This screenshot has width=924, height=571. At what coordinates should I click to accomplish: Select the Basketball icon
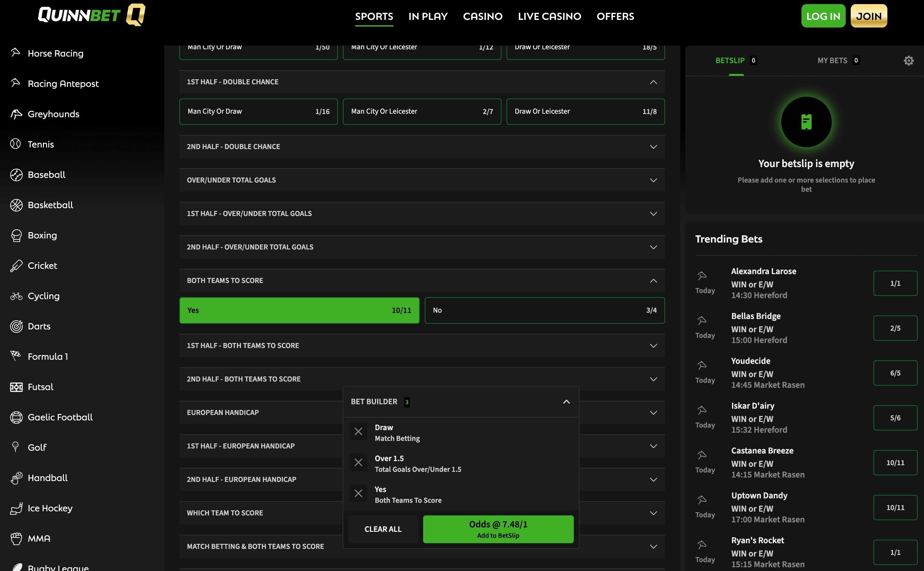coord(16,205)
